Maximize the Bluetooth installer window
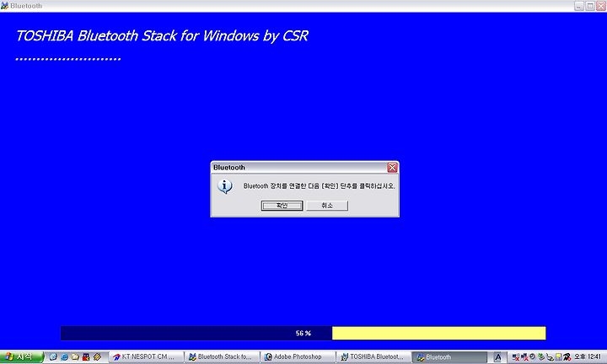The image size is (607, 364). (x=590, y=6)
